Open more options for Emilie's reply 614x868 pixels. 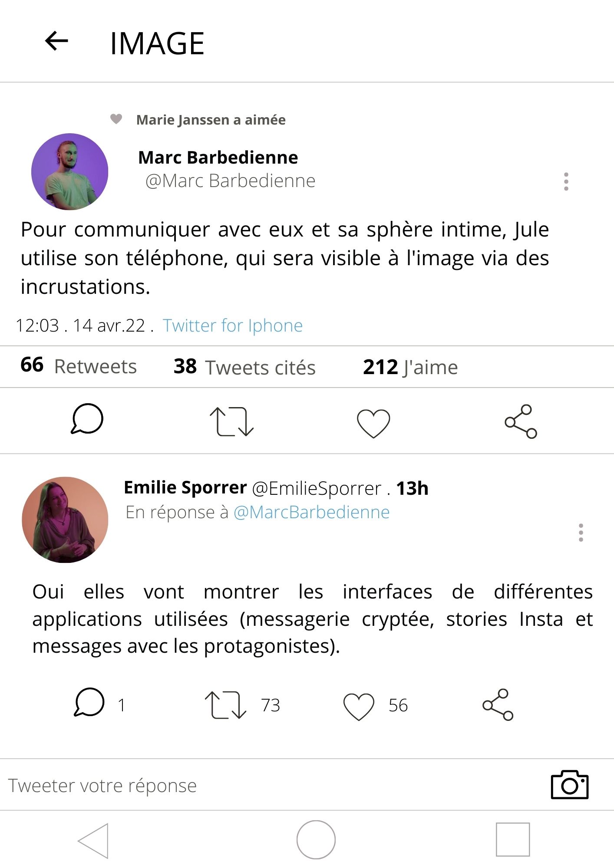581,533
